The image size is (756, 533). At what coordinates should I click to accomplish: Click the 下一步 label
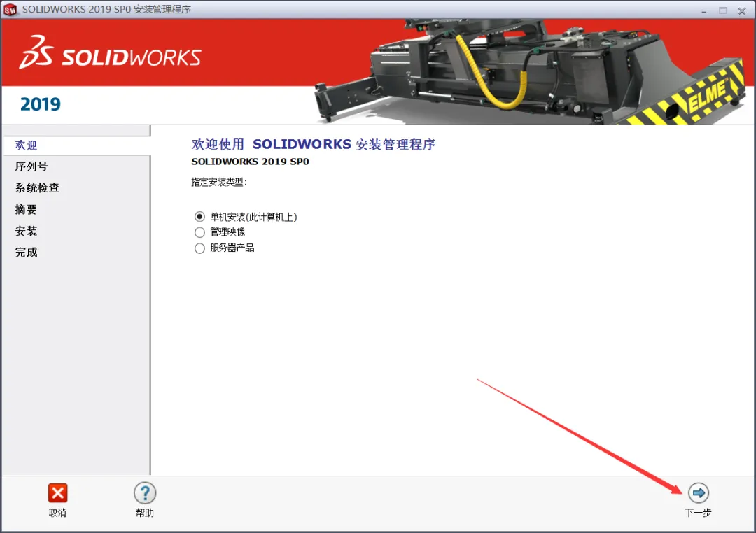(x=698, y=513)
